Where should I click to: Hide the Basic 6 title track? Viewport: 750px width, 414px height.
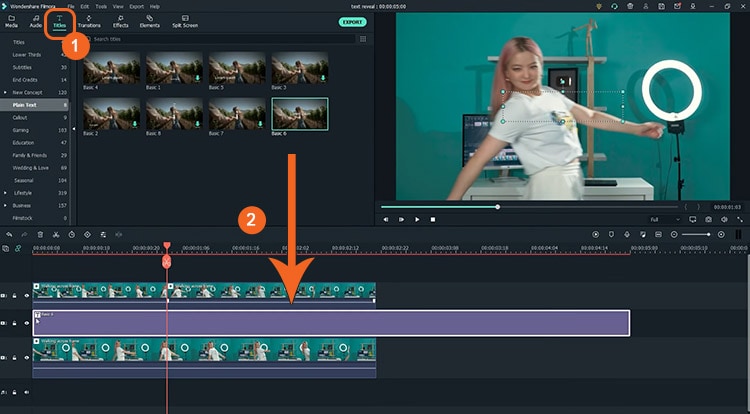[x=26, y=324]
